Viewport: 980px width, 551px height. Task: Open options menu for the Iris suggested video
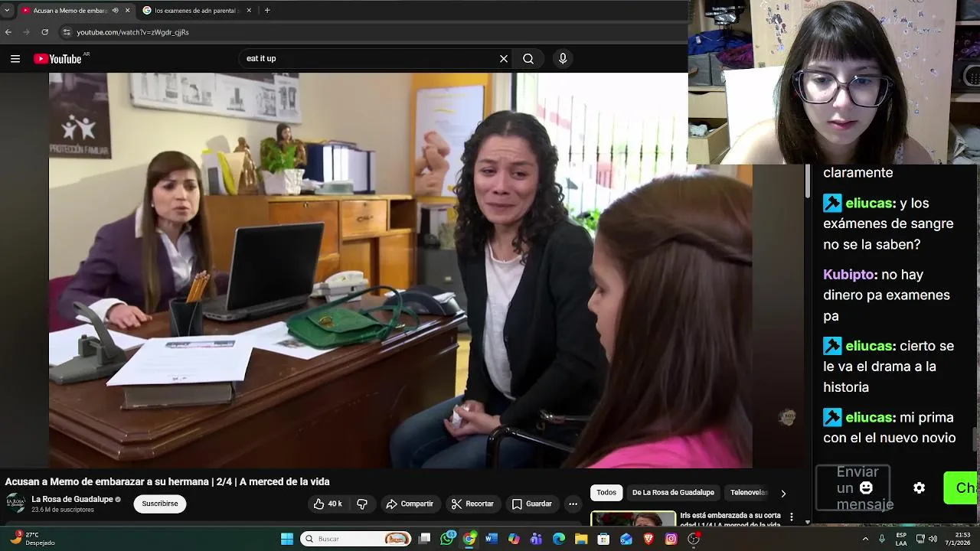(792, 517)
